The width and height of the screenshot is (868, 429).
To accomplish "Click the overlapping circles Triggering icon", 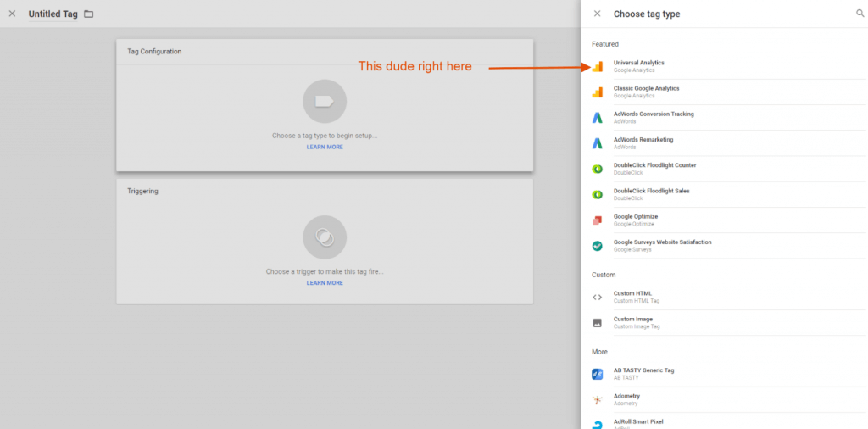I will (325, 237).
